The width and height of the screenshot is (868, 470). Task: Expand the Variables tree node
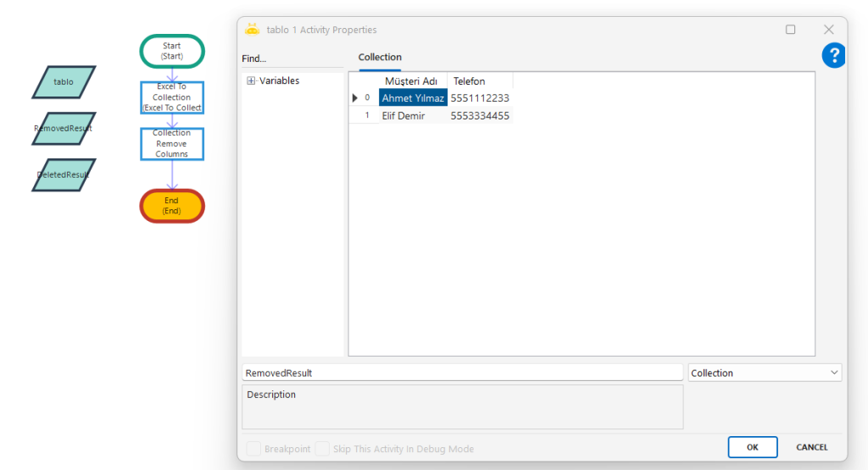coord(251,81)
